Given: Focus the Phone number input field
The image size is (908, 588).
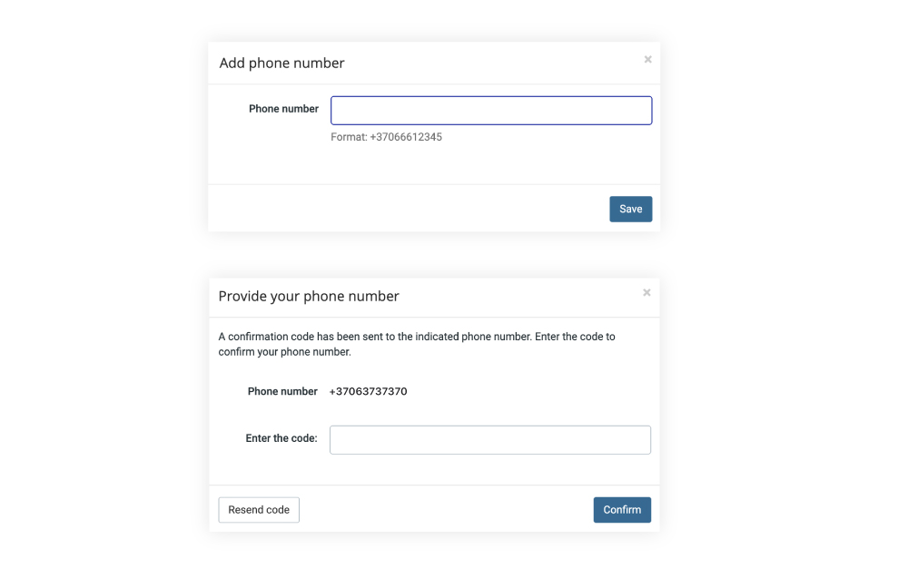Looking at the screenshot, I should [x=490, y=111].
